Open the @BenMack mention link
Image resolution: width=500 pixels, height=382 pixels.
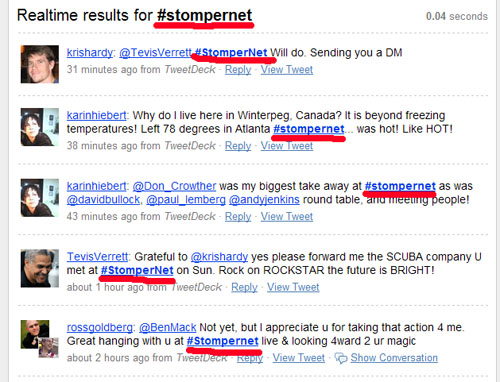tap(168, 328)
